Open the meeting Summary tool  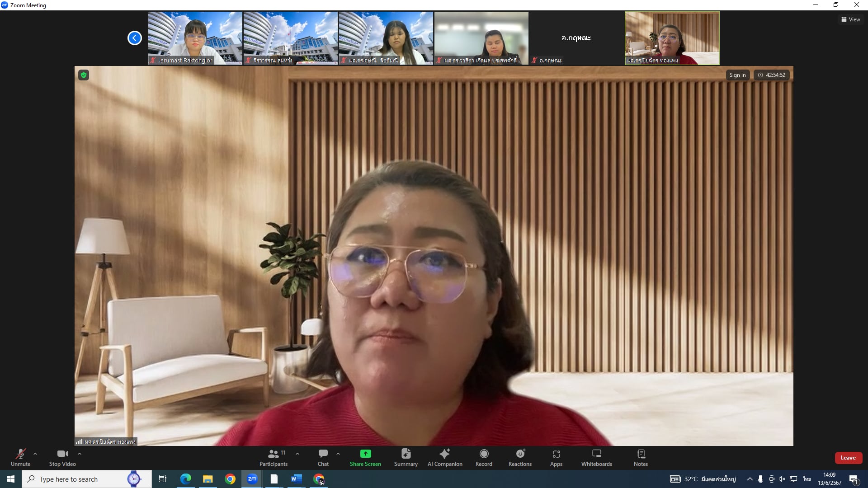[x=406, y=457]
